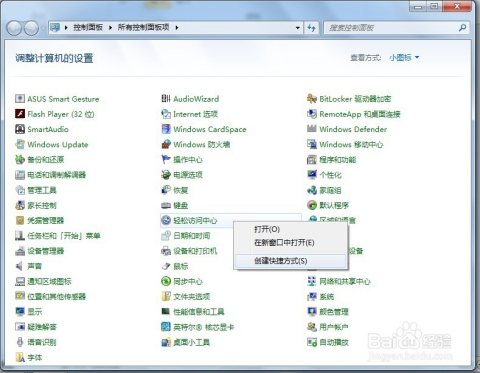The image size is (480, 373).
Task: Click the 默认程序 icon
Action: pyautogui.click(x=312, y=205)
